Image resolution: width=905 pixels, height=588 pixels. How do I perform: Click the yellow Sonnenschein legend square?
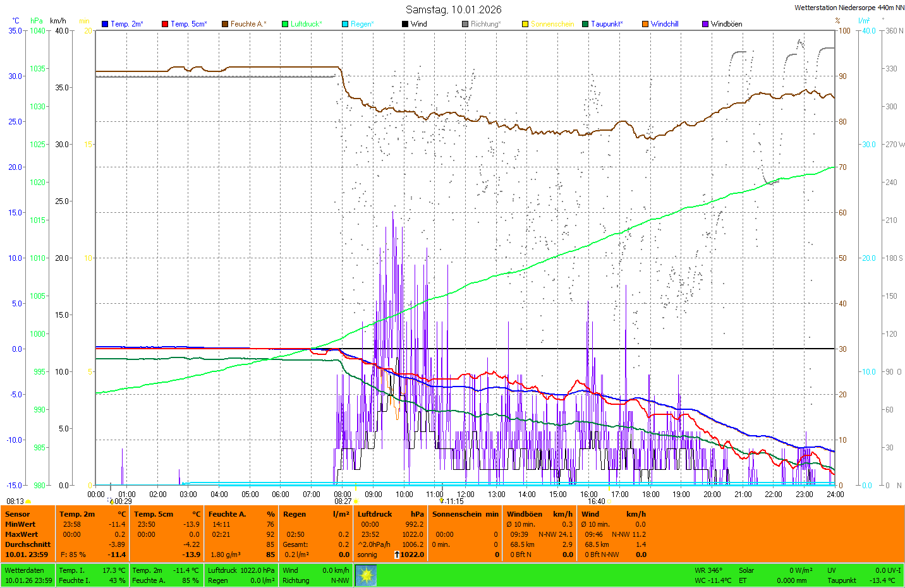coord(525,24)
